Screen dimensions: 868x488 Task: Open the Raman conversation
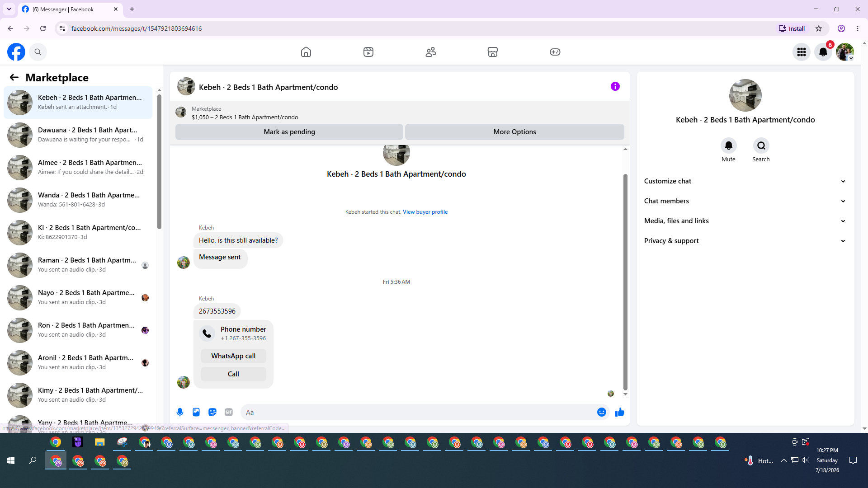coord(78,265)
